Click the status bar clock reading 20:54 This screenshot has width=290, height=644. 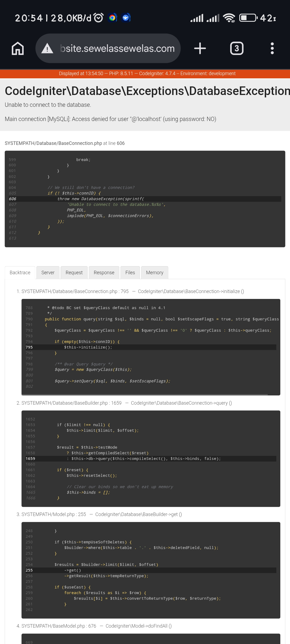29,18
